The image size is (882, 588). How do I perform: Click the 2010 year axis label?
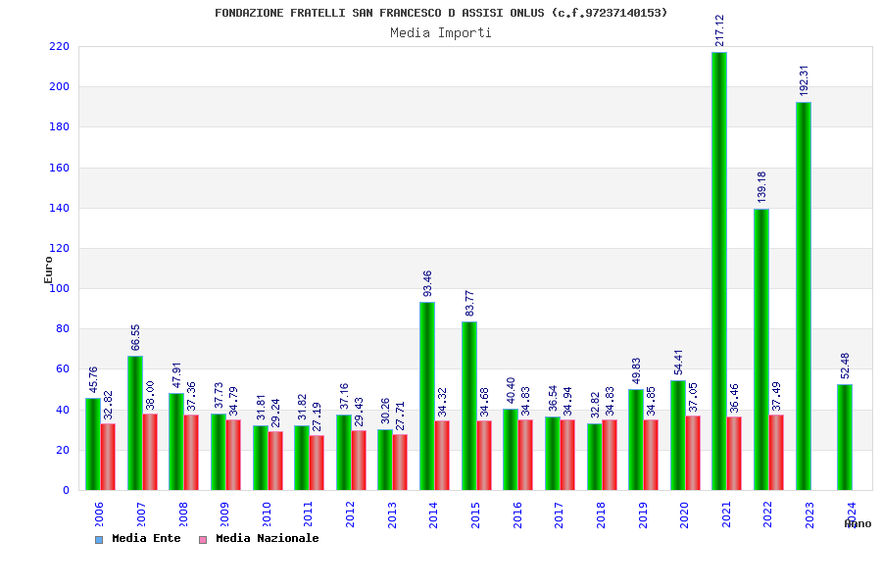click(267, 514)
